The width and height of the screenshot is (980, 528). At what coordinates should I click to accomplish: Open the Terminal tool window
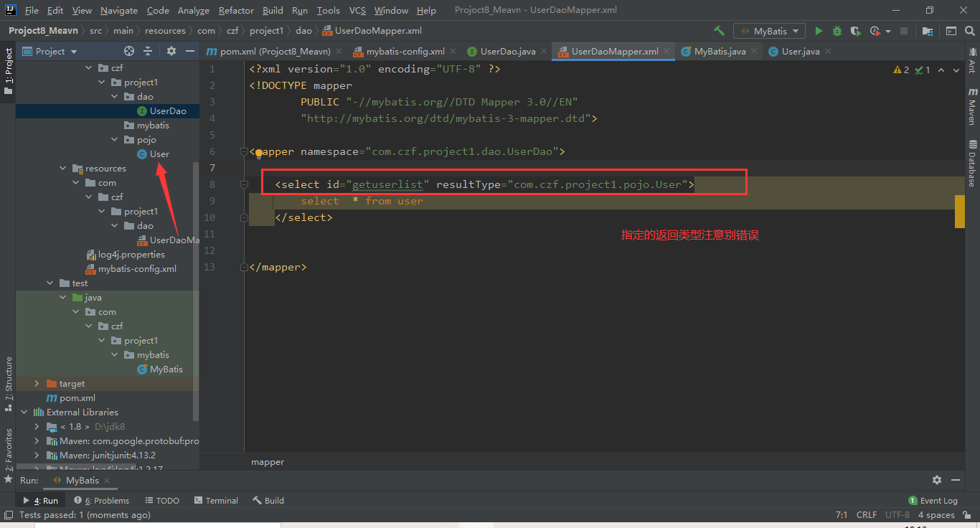216,500
